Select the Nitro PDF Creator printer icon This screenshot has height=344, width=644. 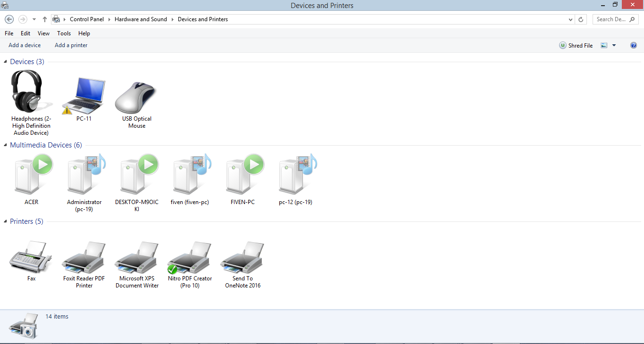[190, 257]
